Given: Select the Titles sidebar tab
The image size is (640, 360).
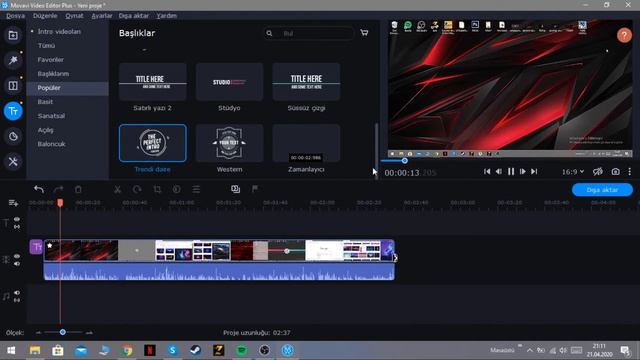Looking at the screenshot, I should [x=13, y=111].
